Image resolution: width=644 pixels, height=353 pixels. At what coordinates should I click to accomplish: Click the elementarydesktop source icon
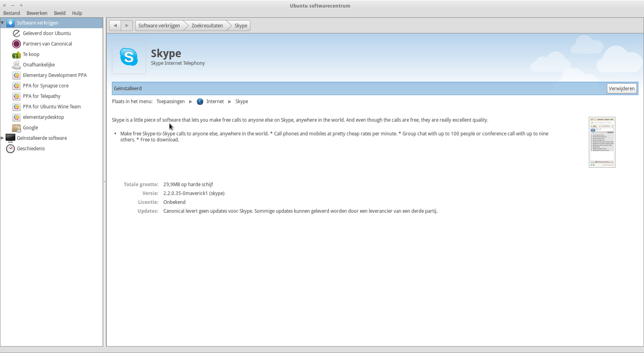click(17, 117)
